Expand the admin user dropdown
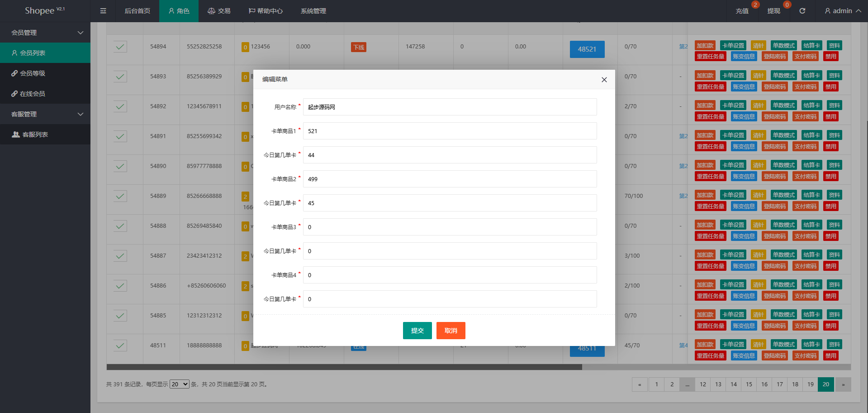 843,11
